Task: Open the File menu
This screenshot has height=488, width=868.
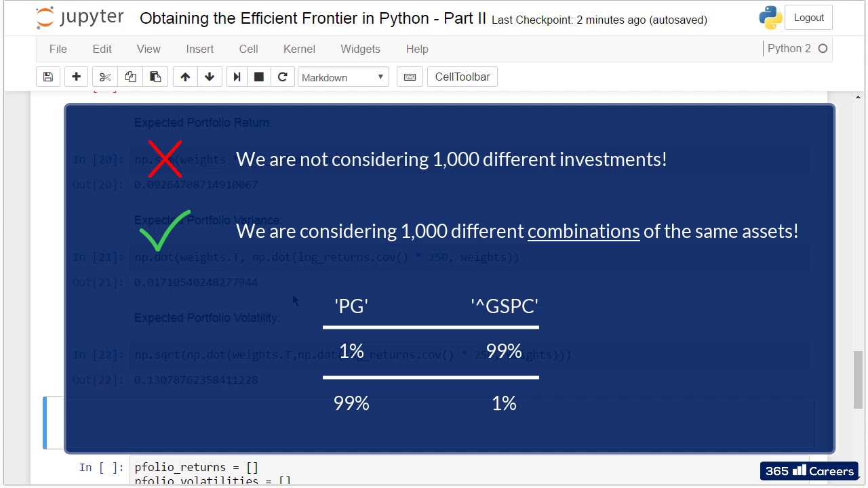Action: [58, 49]
